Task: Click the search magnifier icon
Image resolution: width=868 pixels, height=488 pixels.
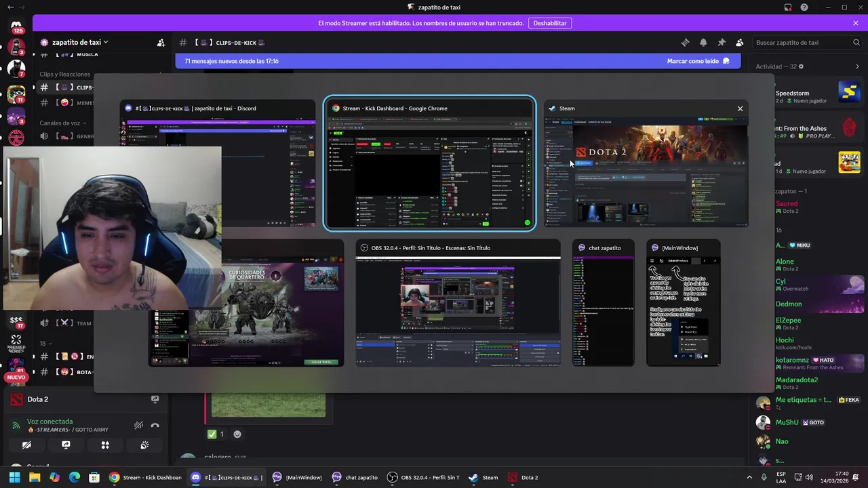Action: click(x=856, y=42)
